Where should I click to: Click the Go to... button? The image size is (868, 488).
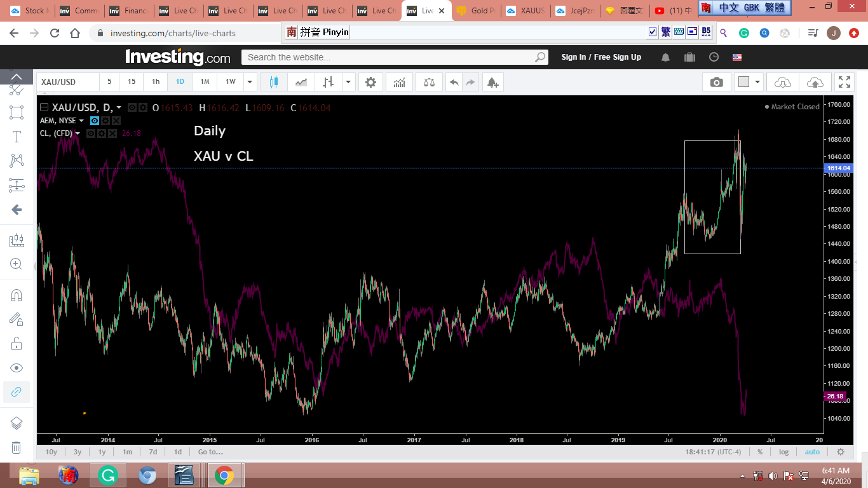tap(210, 452)
